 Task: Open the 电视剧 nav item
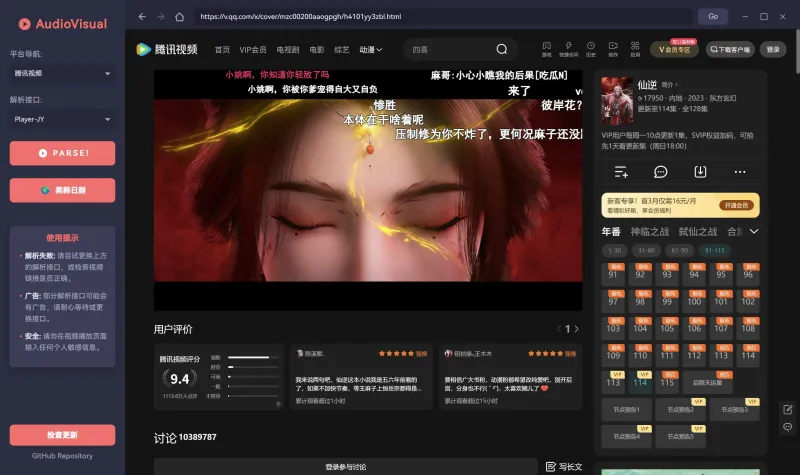pyautogui.click(x=288, y=49)
